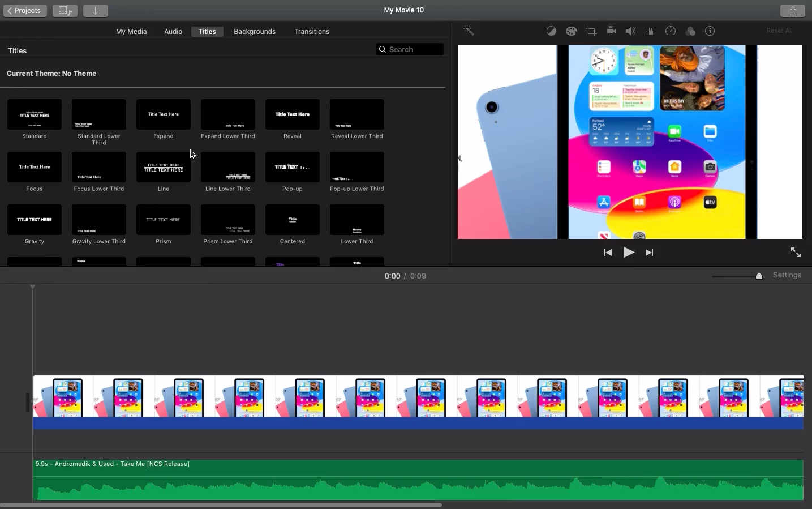Viewport: 812px width, 509px height.
Task: Click the import media down-arrow icon
Action: (x=96, y=11)
